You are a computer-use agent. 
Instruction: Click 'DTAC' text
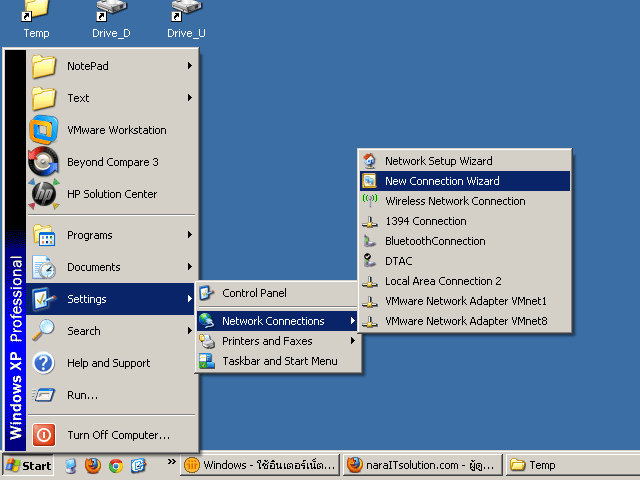[x=398, y=261]
